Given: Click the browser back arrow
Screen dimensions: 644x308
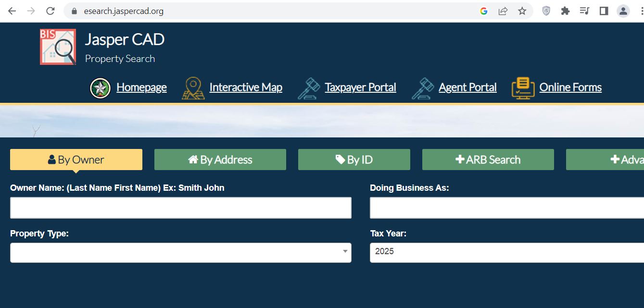Looking at the screenshot, I should tap(12, 11).
